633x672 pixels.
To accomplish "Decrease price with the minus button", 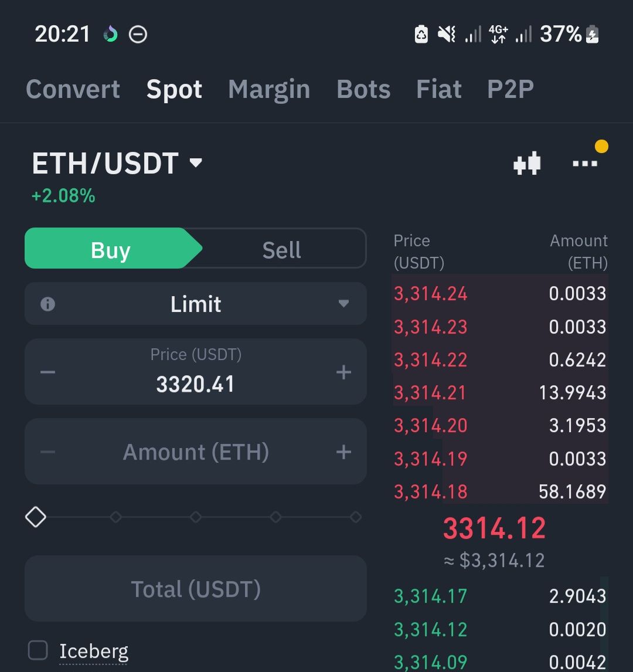I will 47,372.
